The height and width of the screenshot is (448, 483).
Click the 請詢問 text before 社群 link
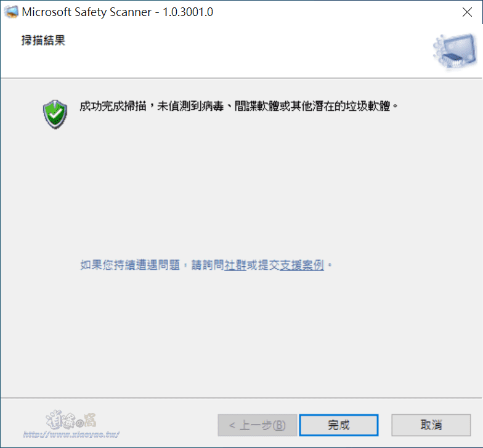208,265
